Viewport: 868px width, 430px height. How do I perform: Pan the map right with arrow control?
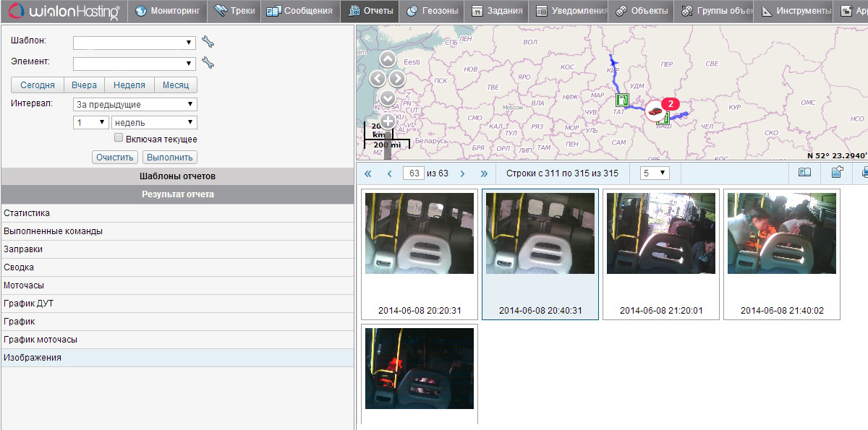tap(398, 78)
